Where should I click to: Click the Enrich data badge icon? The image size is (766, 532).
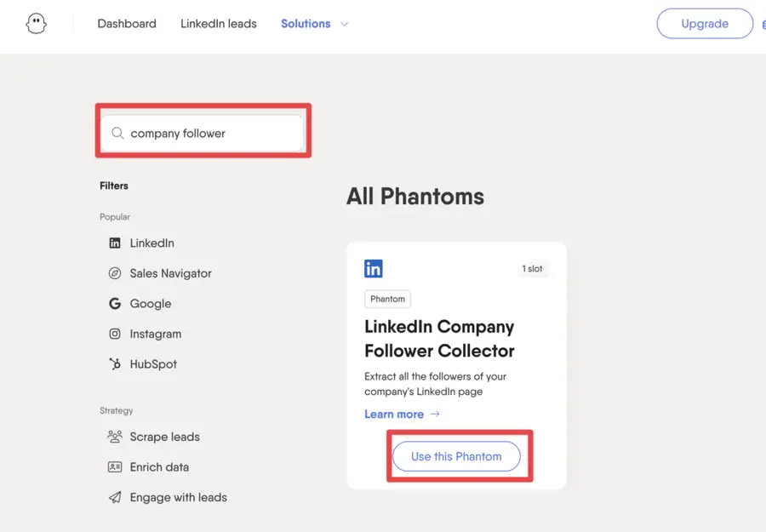tap(115, 466)
